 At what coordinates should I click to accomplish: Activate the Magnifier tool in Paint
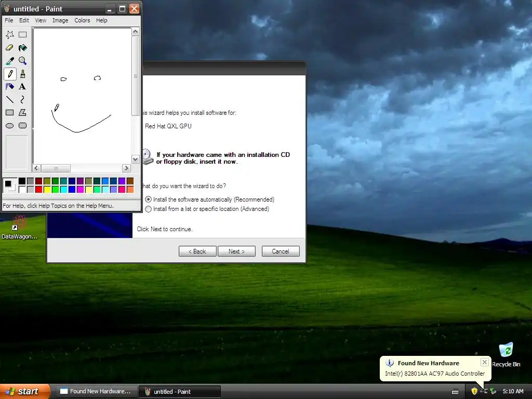23,61
